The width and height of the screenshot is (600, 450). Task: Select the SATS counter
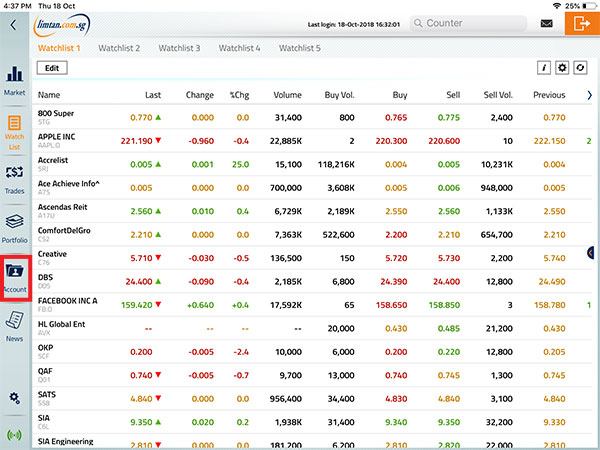tap(47, 394)
